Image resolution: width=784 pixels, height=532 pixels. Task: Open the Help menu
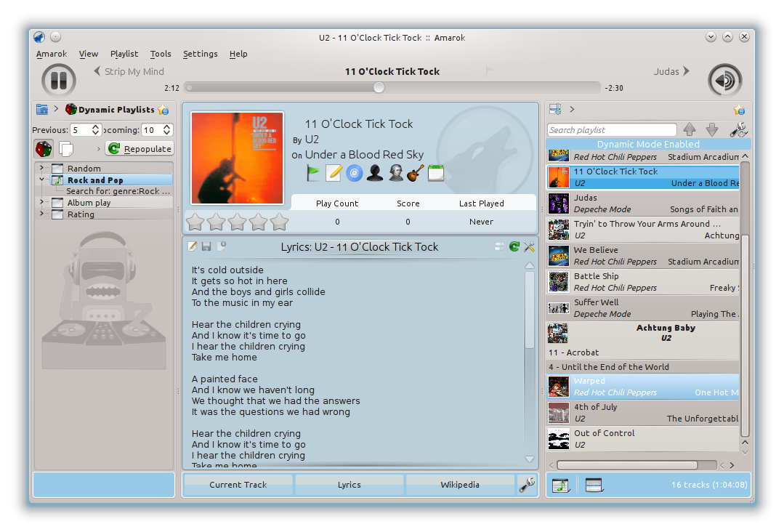tap(238, 54)
